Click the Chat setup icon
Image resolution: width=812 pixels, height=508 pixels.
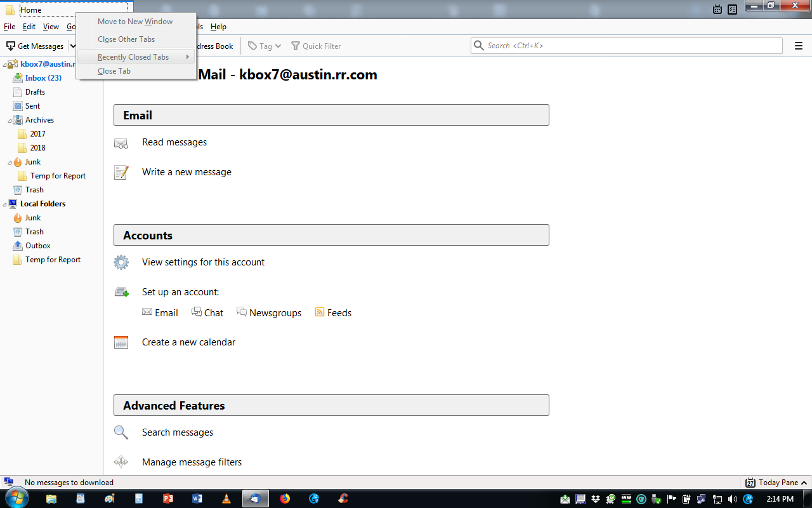coord(197,312)
